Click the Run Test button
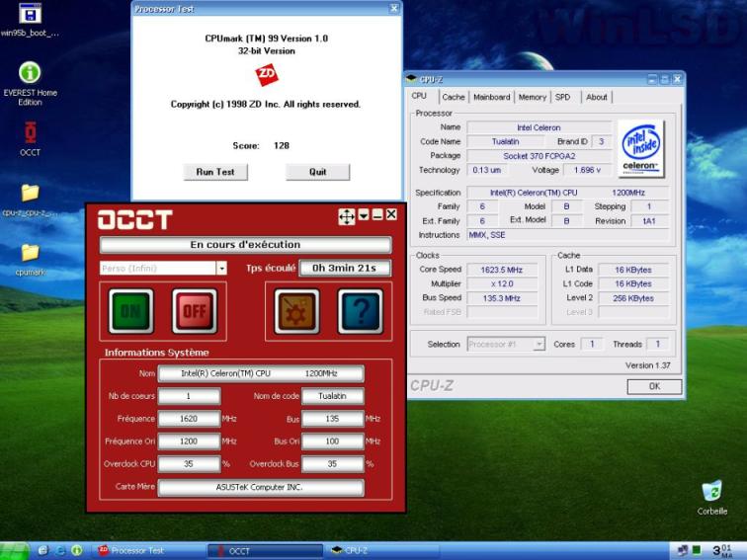 pyautogui.click(x=214, y=172)
